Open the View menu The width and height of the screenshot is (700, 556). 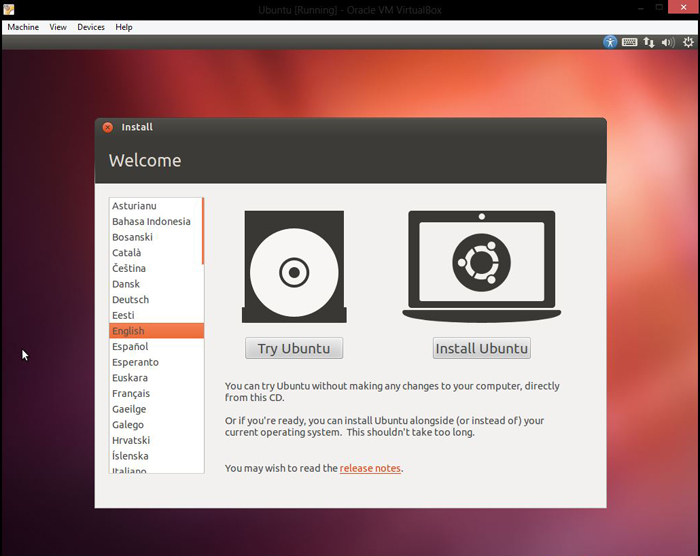click(x=58, y=27)
